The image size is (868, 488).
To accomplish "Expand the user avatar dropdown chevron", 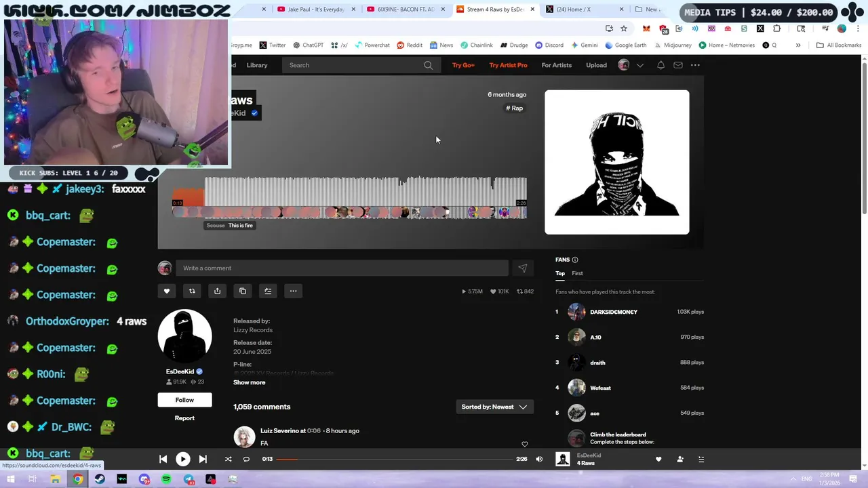I will pyautogui.click(x=639, y=65).
